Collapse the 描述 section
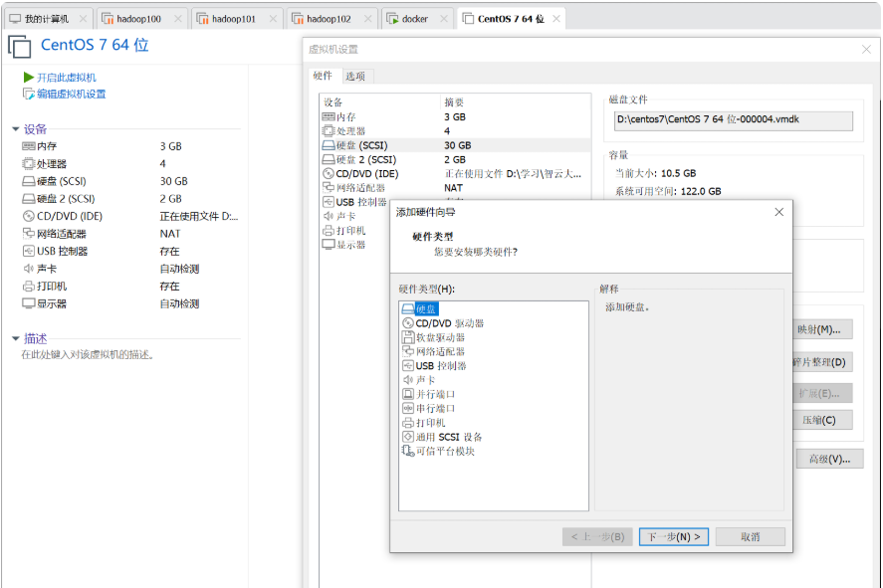883x588 pixels. click(16, 338)
